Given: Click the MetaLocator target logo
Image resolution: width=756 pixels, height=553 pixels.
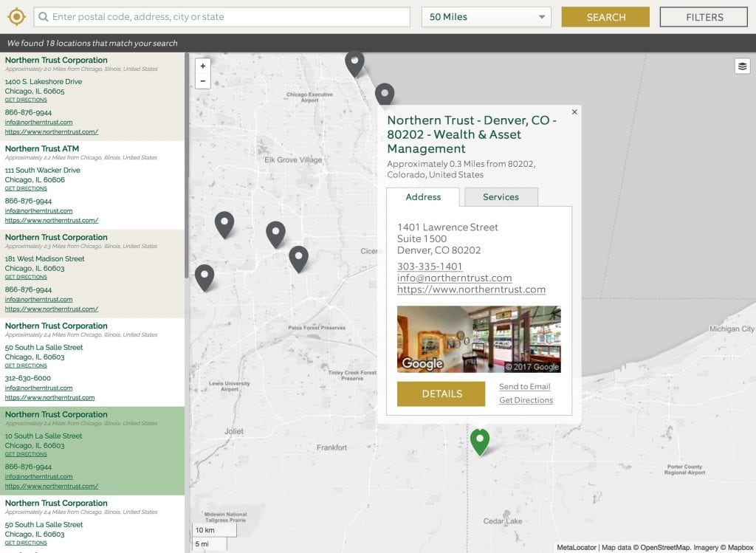Looking at the screenshot, I should pos(16,16).
